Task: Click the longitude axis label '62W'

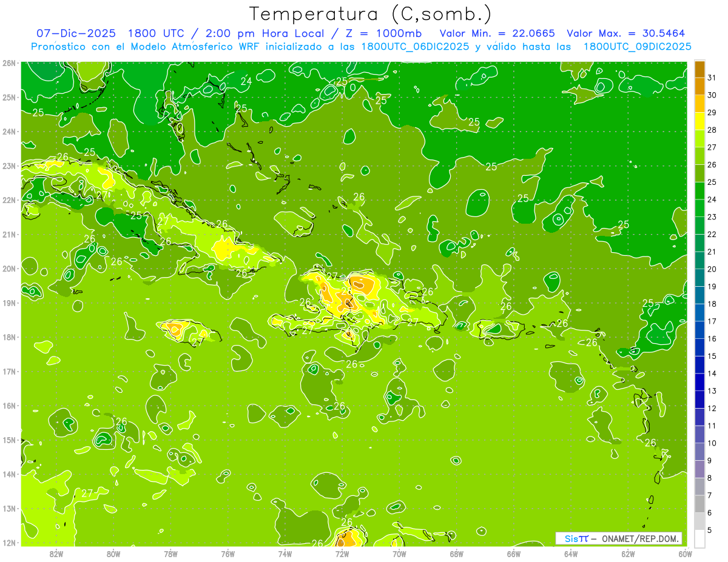Action: click(628, 554)
